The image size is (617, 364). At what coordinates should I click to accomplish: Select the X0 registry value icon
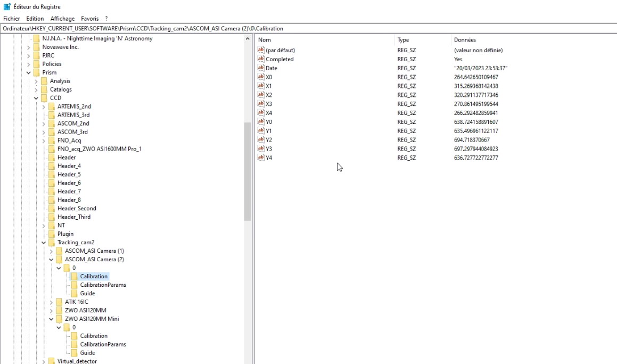261,77
